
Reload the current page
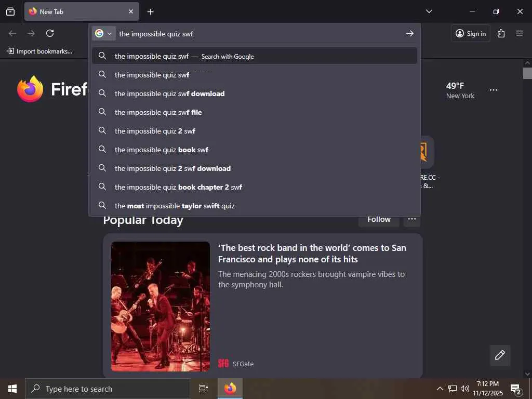[50, 33]
